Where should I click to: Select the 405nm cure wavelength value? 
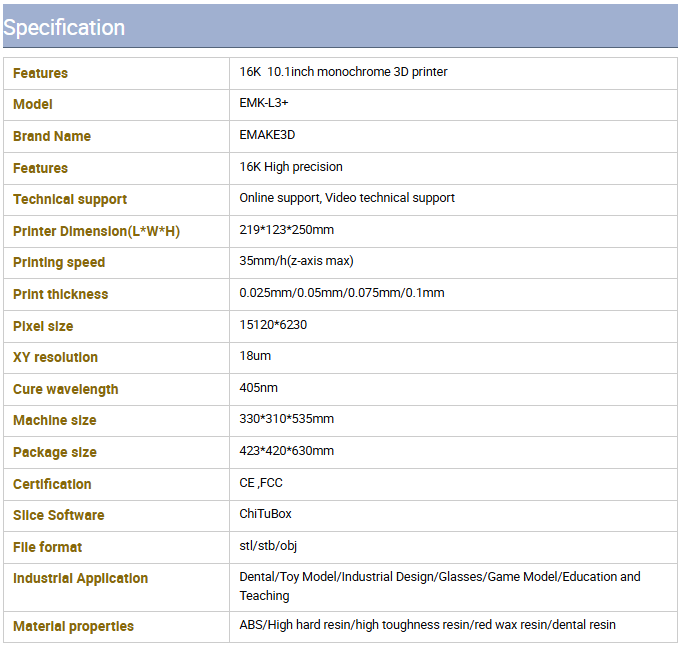click(258, 388)
